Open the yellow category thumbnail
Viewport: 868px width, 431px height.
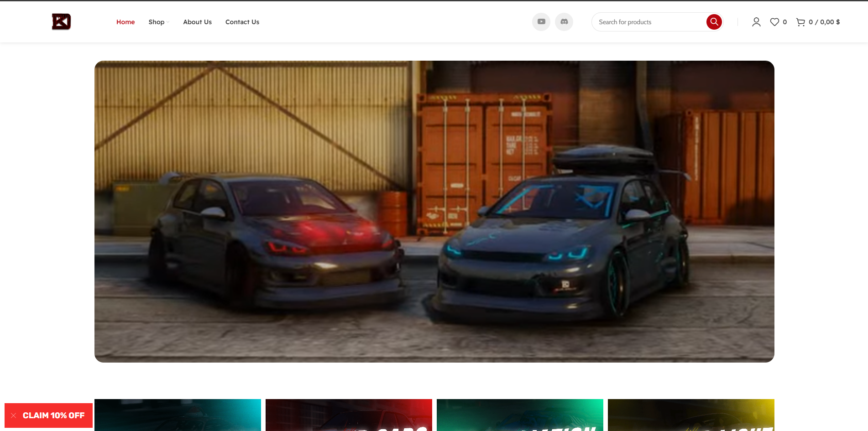tap(691, 415)
